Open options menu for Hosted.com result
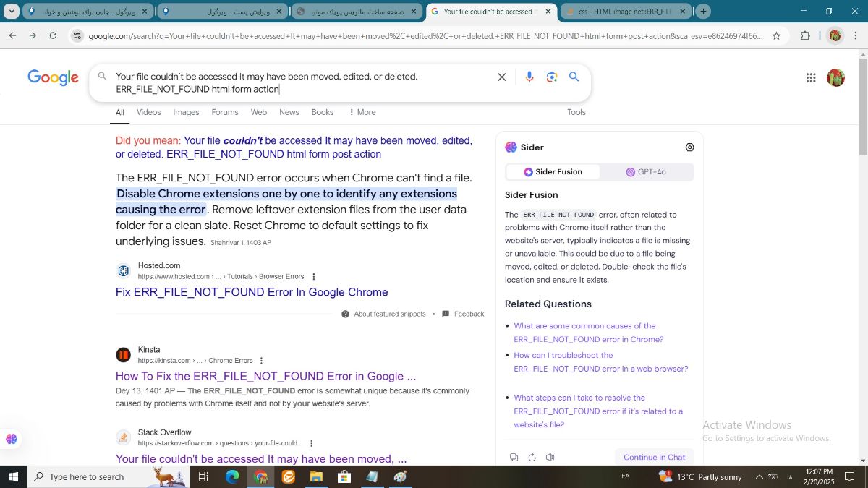Viewport: 868px width, 488px height. 313,277
